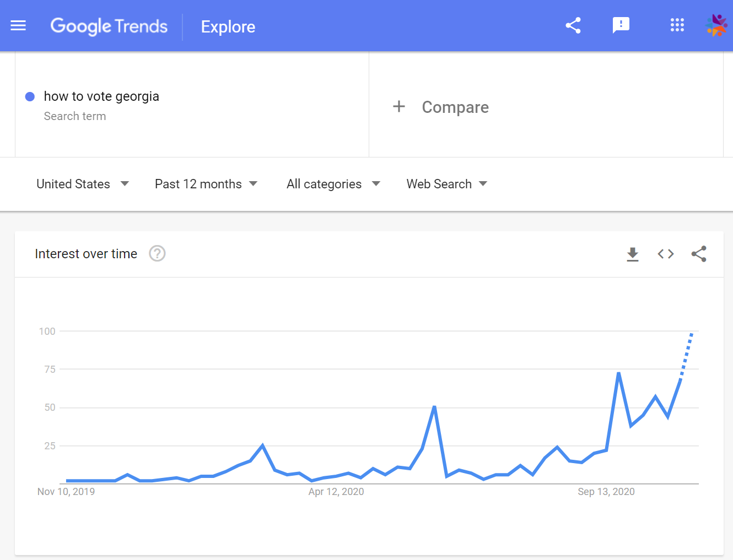Click the Google Trends logo
733x560 pixels.
(109, 26)
